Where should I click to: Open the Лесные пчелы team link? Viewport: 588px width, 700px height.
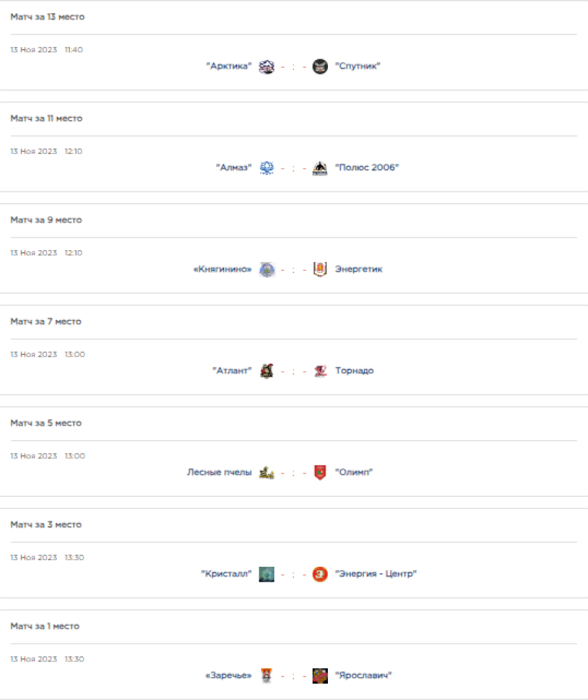click(219, 473)
